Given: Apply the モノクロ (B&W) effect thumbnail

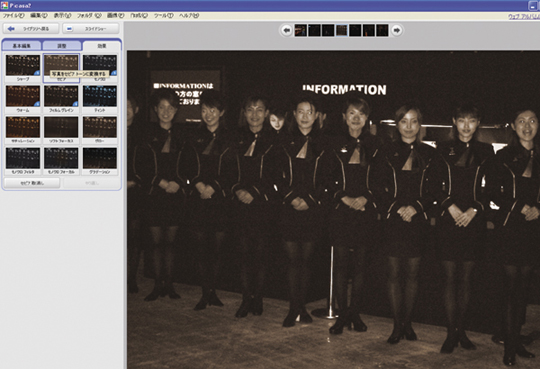Looking at the screenshot, I should [x=100, y=68].
